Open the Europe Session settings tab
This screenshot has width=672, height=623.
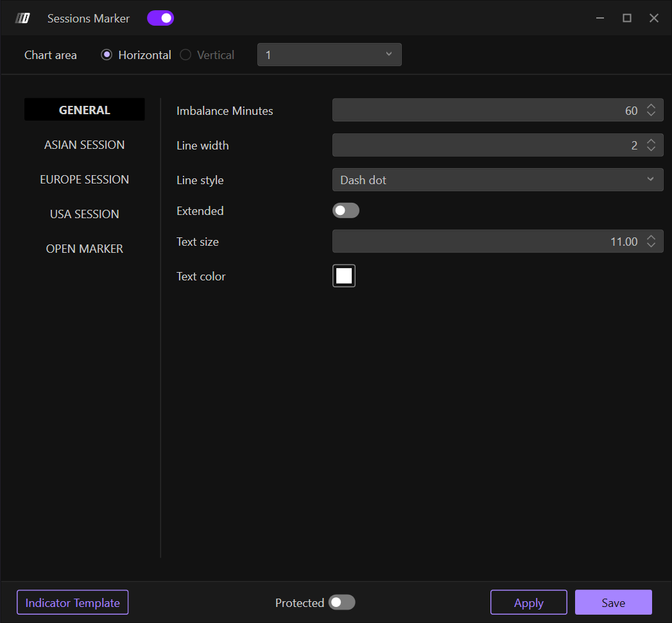tap(85, 180)
